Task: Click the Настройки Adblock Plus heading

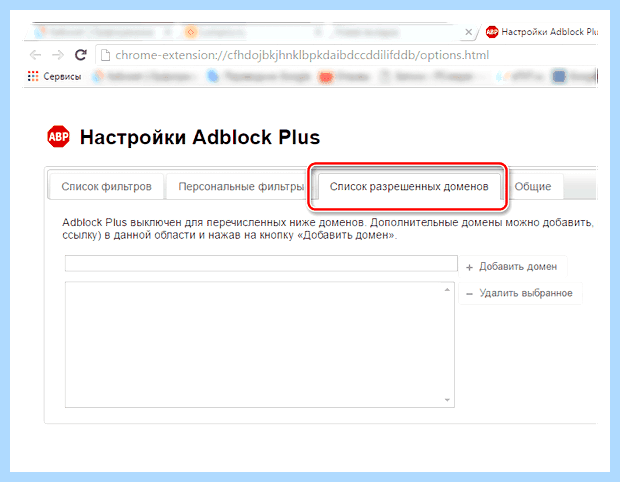Action: [200, 137]
